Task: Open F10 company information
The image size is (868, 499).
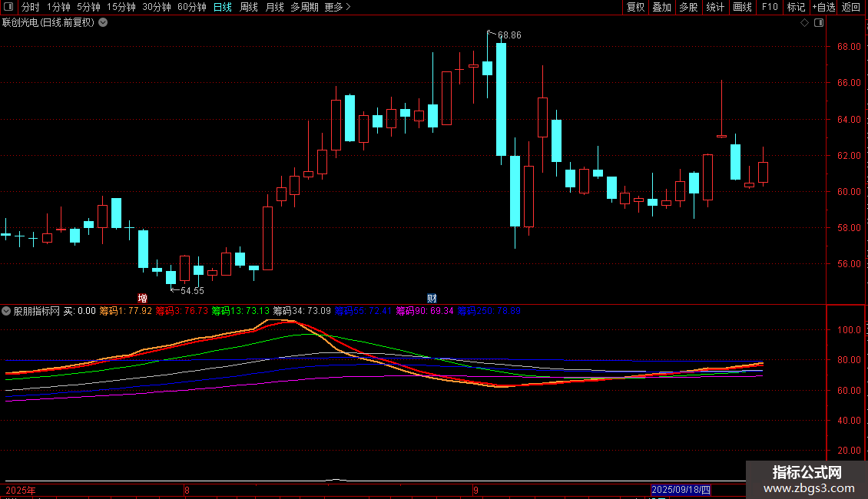Action: [x=770, y=7]
